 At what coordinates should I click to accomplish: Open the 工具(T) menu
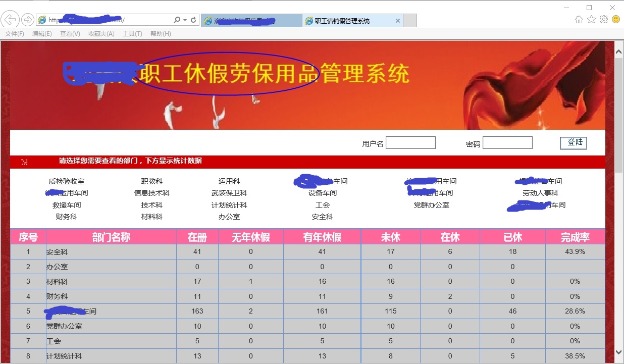point(132,34)
